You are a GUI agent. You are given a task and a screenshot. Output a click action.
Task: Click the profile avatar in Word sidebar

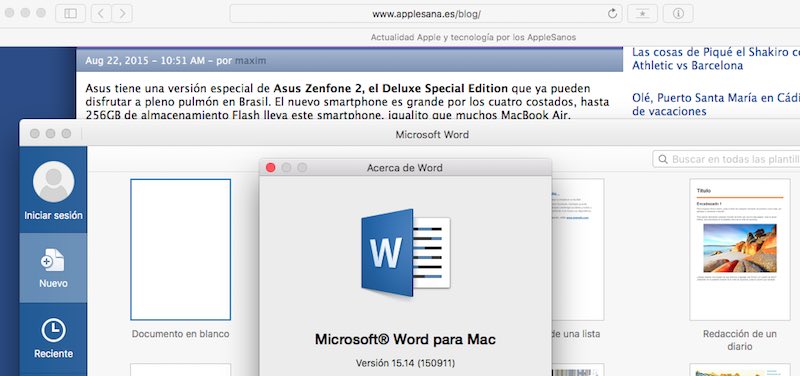pyautogui.click(x=53, y=182)
